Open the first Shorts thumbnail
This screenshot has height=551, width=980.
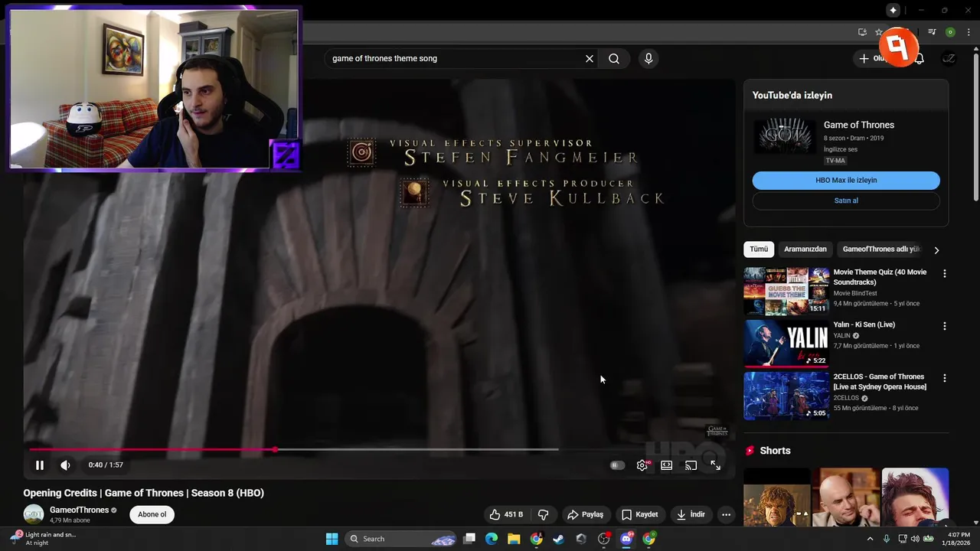point(776,497)
